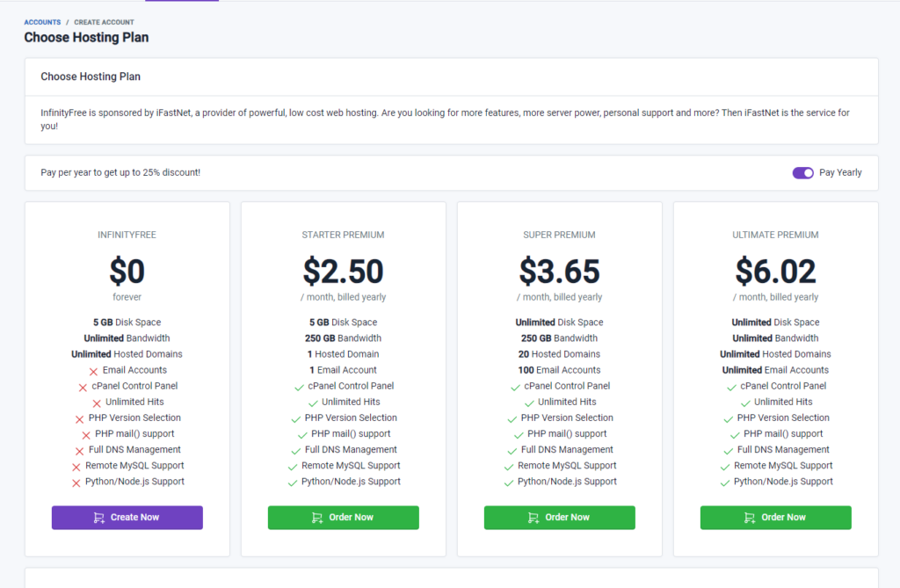Image resolution: width=900 pixels, height=588 pixels.
Task: Order the Super Premium plan
Action: click(x=560, y=518)
